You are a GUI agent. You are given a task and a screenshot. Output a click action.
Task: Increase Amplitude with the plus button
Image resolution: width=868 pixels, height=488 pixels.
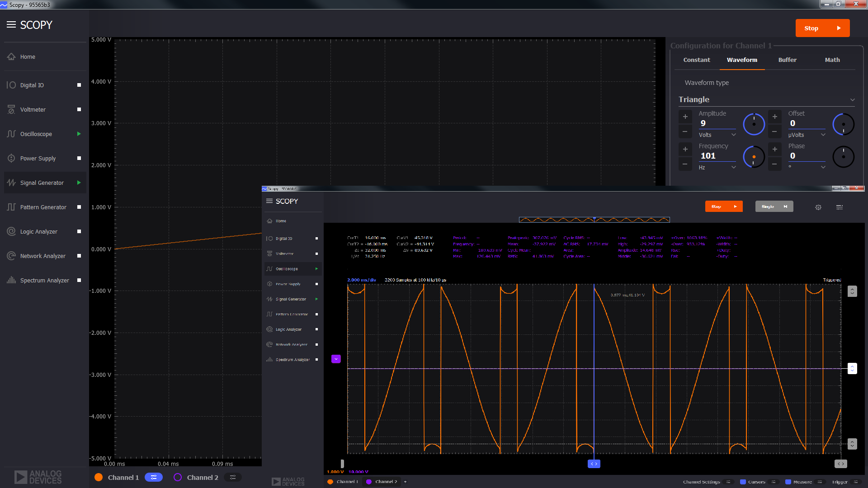(685, 117)
